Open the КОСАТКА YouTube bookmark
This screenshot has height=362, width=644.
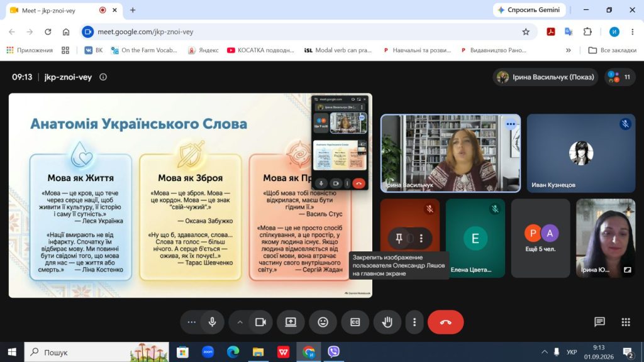[x=261, y=50]
